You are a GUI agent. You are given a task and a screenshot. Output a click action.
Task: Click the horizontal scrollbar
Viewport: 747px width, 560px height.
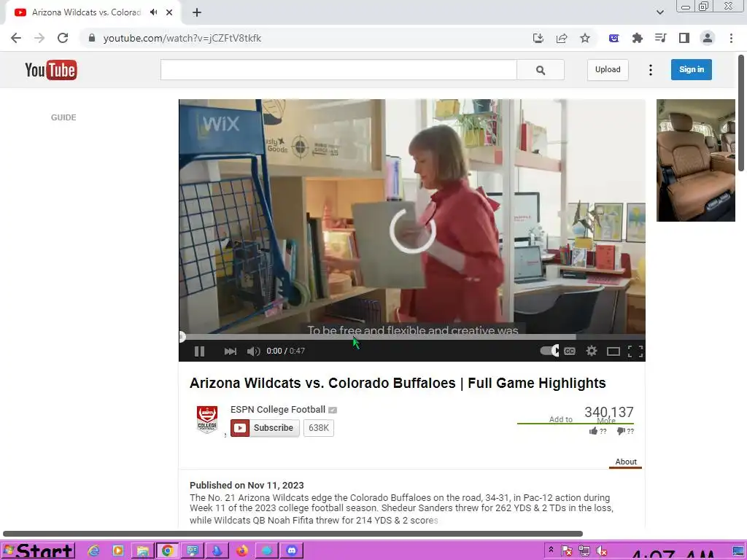(293, 533)
